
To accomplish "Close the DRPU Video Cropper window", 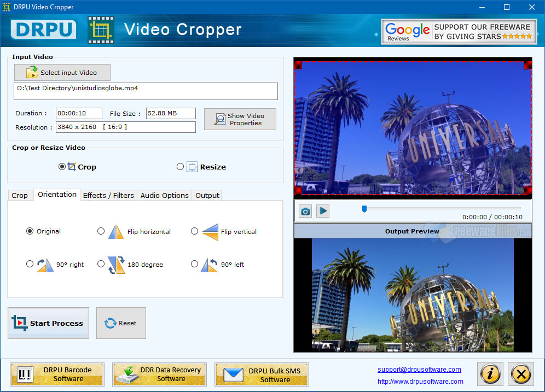I will pyautogui.click(x=531, y=7).
